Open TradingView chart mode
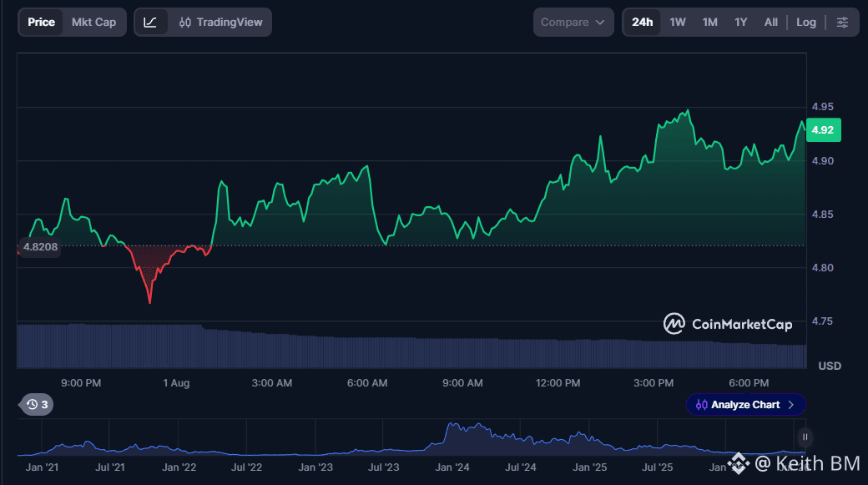868x485 pixels. click(x=220, y=23)
